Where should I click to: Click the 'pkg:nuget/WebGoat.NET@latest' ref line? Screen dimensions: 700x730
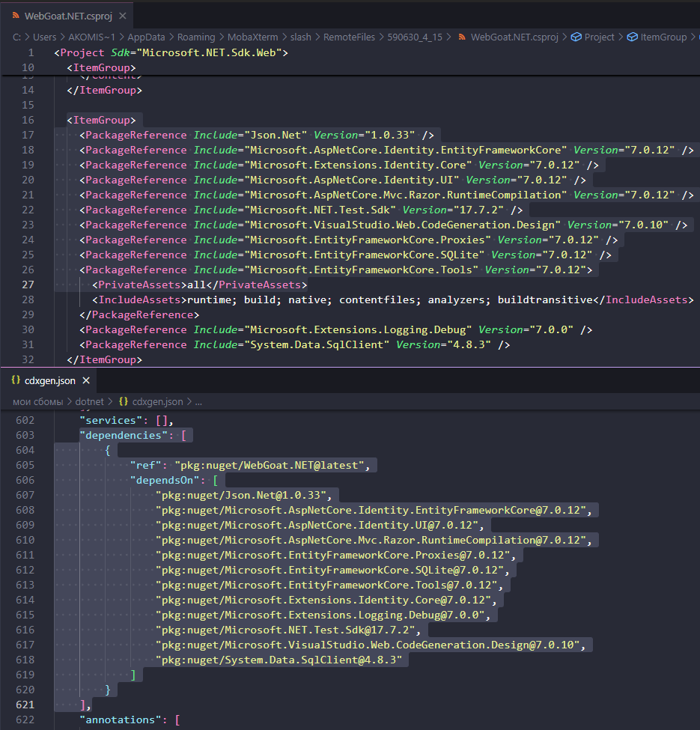pyautogui.click(x=250, y=466)
